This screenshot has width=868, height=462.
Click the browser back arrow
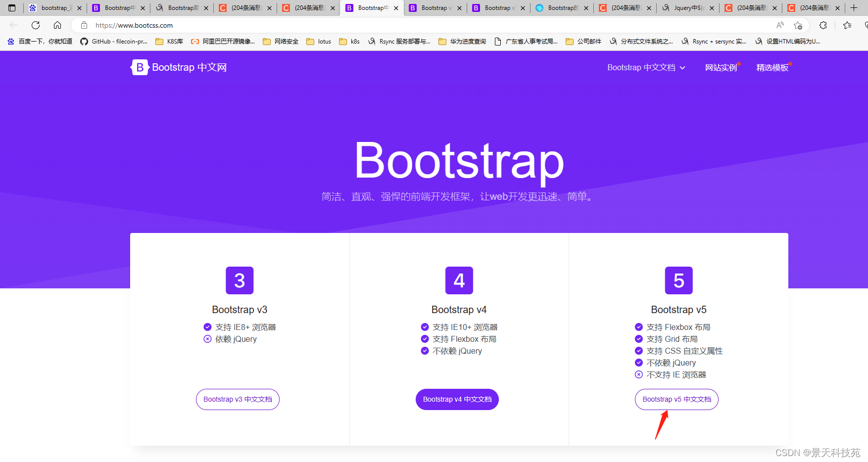click(13, 25)
